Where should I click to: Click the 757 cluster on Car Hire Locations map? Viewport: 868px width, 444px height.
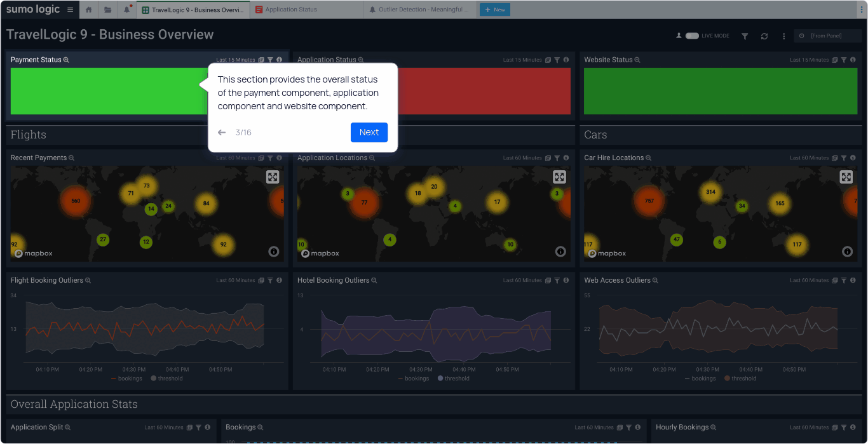pos(649,201)
